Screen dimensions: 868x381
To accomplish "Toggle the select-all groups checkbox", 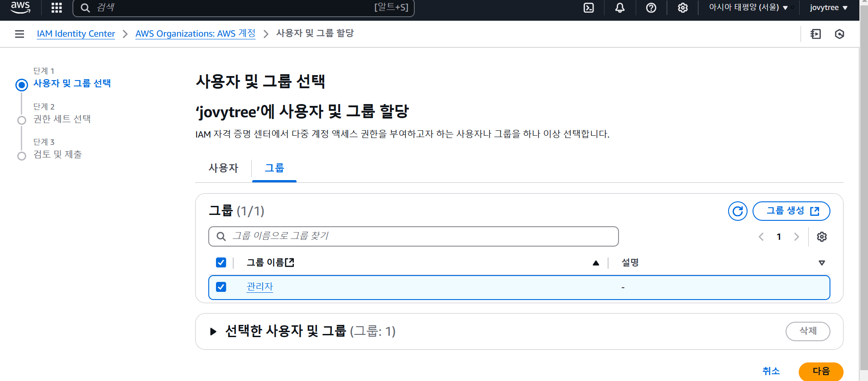I will 221,262.
